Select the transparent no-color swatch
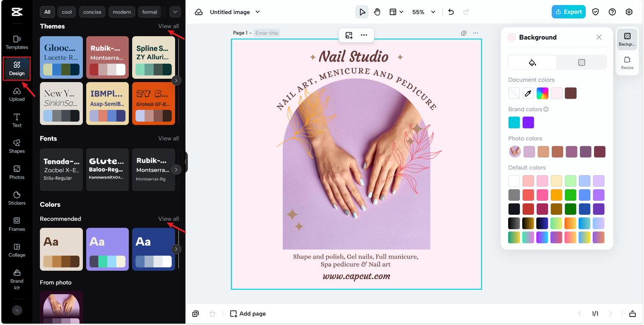This screenshot has height=325, width=644. tap(514, 93)
